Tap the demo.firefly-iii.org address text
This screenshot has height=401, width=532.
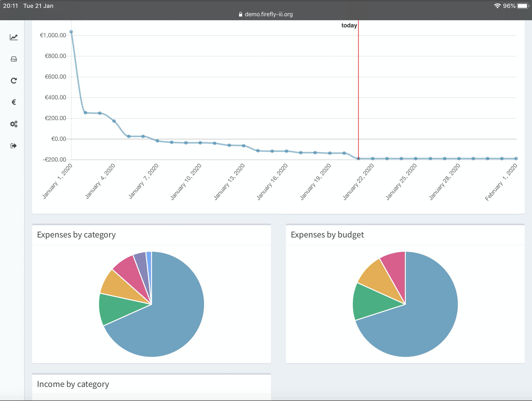point(269,14)
